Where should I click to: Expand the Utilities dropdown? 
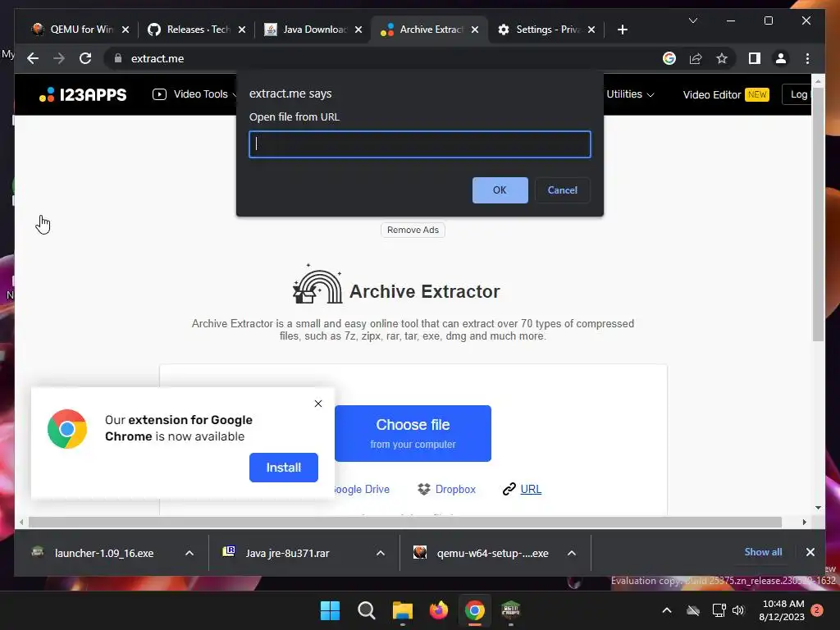[630, 94]
